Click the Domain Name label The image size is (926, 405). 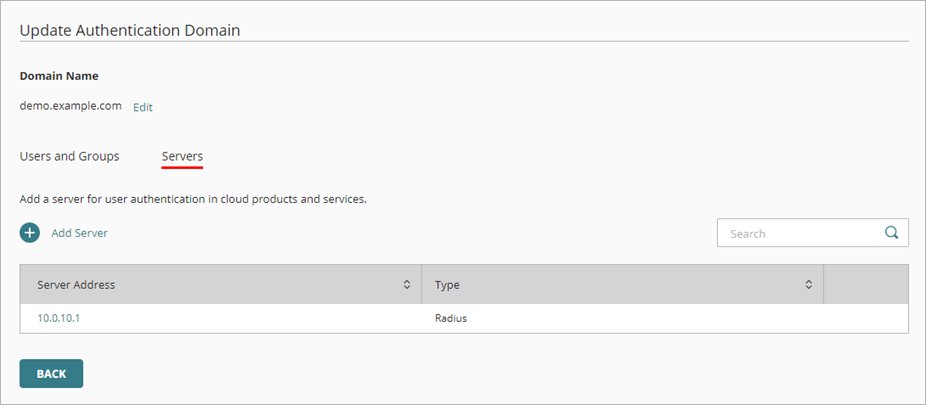click(59, 76)
